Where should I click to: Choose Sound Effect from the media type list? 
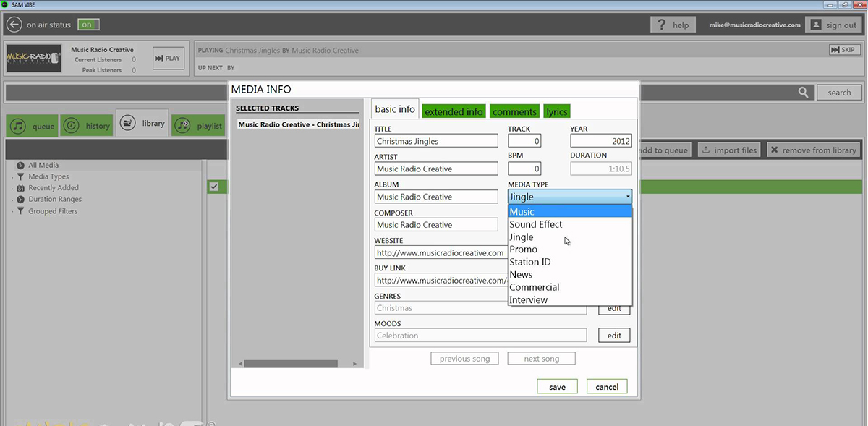click(570, 224)
